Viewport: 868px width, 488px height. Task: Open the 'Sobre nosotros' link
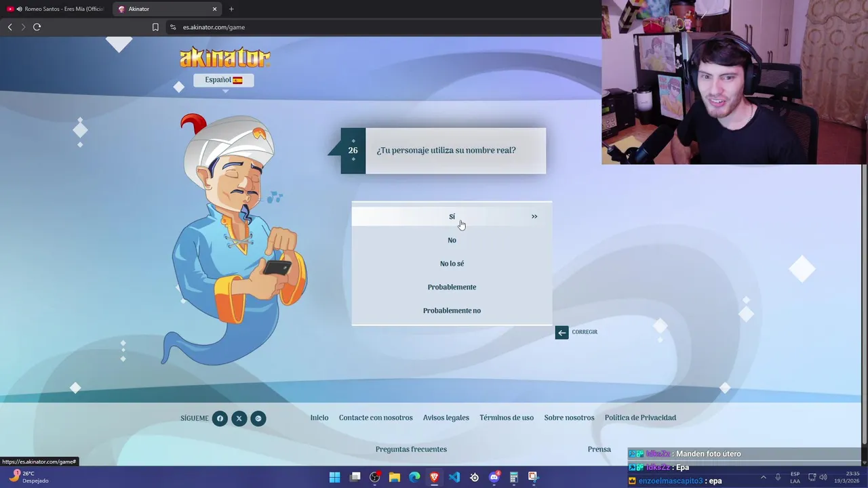569,418
